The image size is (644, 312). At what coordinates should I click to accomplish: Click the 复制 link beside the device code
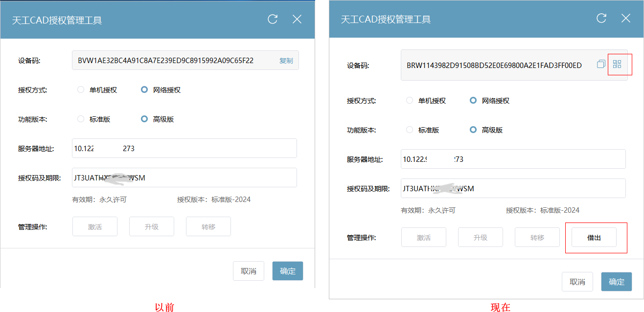click(286, 61)
